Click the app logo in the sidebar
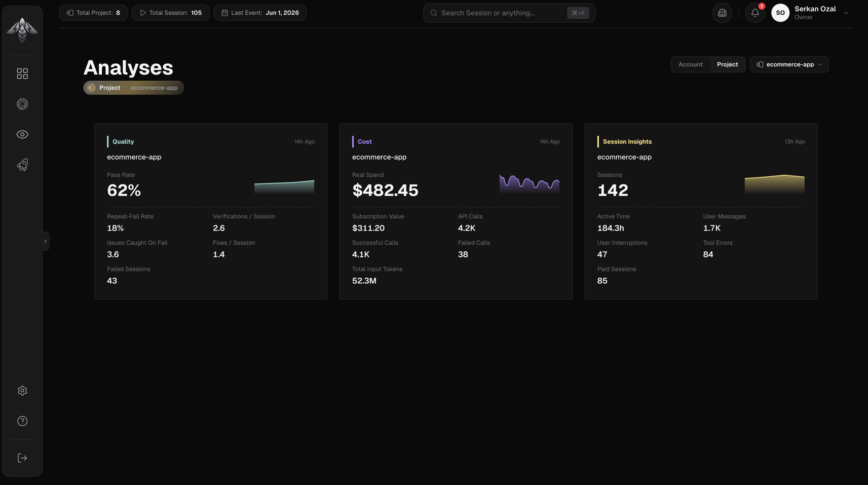The height and width of the screenshot is (485, 868). pos(22,30)
